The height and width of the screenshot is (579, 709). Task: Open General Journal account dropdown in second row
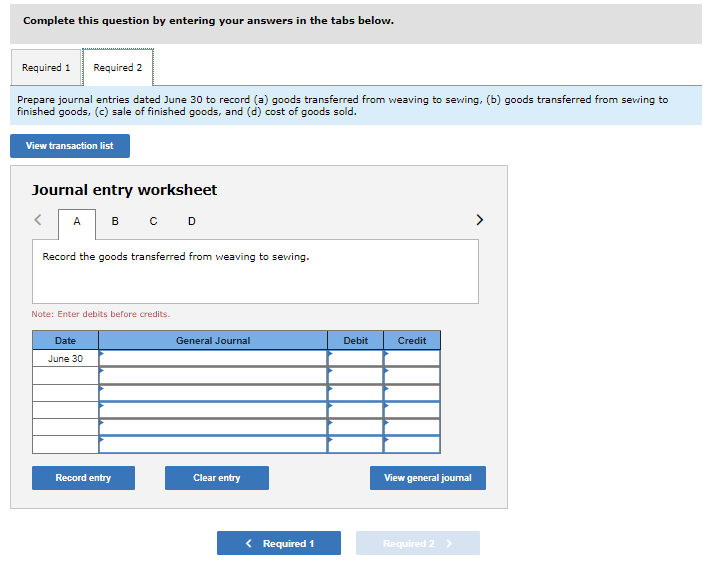(x=213, y=375)
